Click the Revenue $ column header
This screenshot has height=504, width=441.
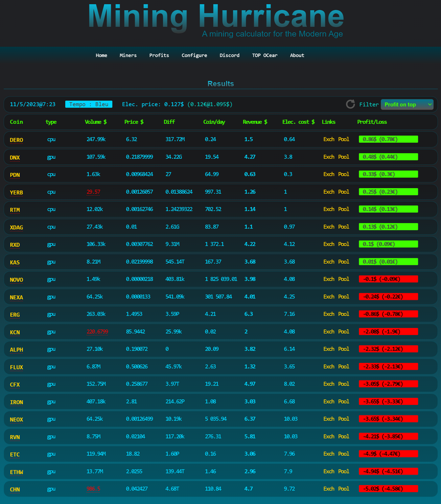[255, 122]
